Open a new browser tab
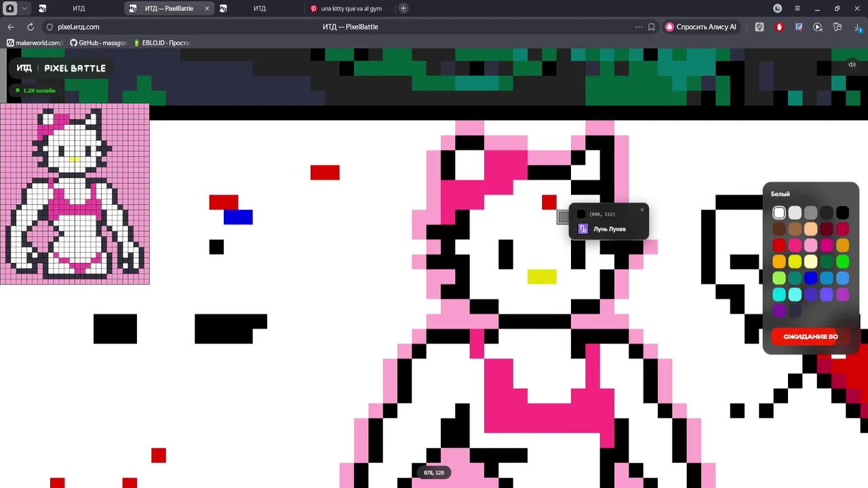Viewport: 868px width, 488px height. (403, 8)
